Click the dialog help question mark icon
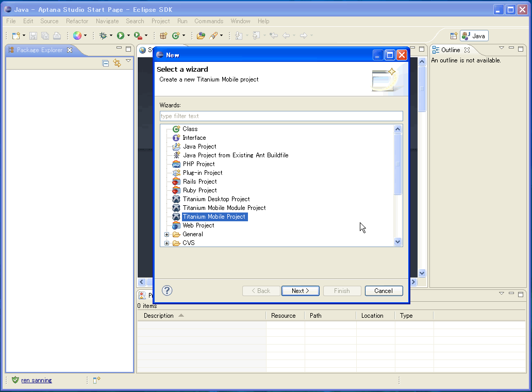This screenshot has height=392, width=532. pyautogui.click(x=167, y=290)
